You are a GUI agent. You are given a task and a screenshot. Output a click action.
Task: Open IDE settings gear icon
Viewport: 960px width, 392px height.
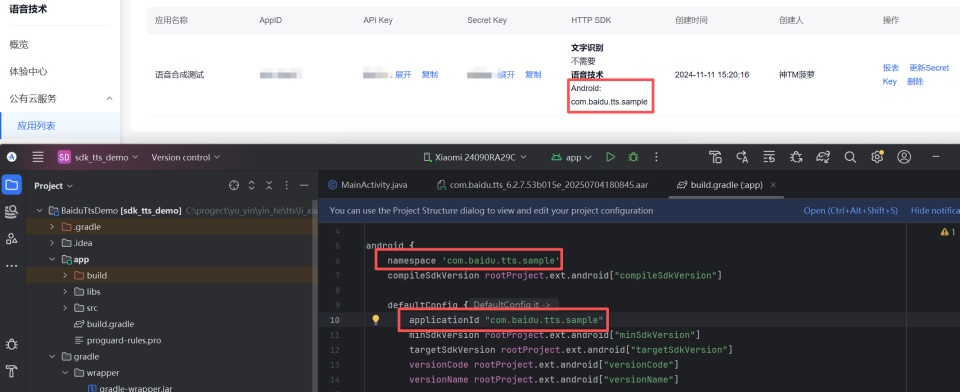[877, 157]
